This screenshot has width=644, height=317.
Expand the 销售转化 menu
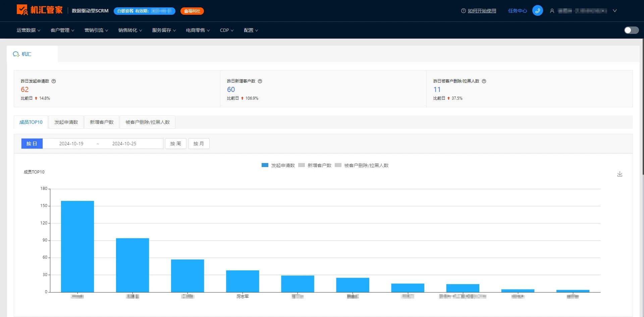130,30
